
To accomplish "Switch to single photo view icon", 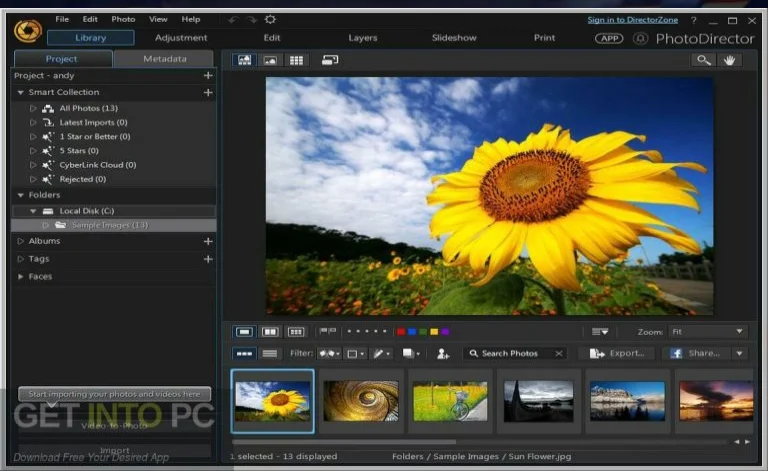I will 244,332.
